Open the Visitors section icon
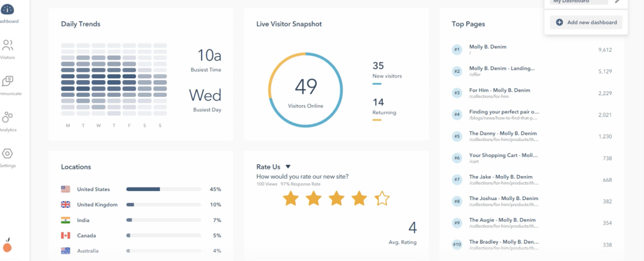 (8, 45)
